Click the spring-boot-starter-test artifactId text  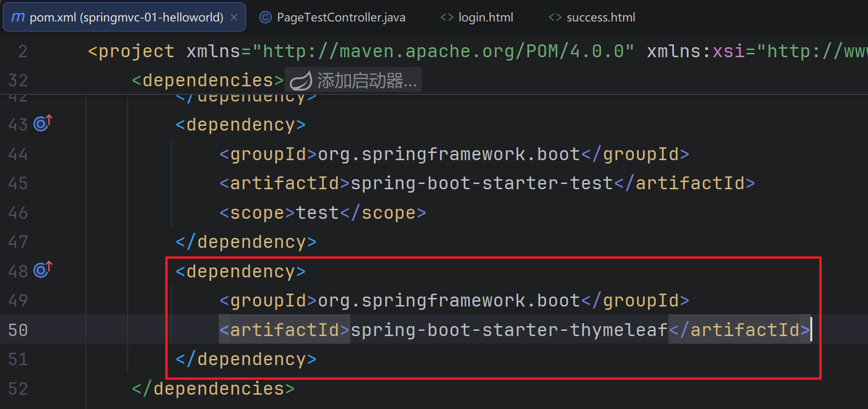point(482,183)
